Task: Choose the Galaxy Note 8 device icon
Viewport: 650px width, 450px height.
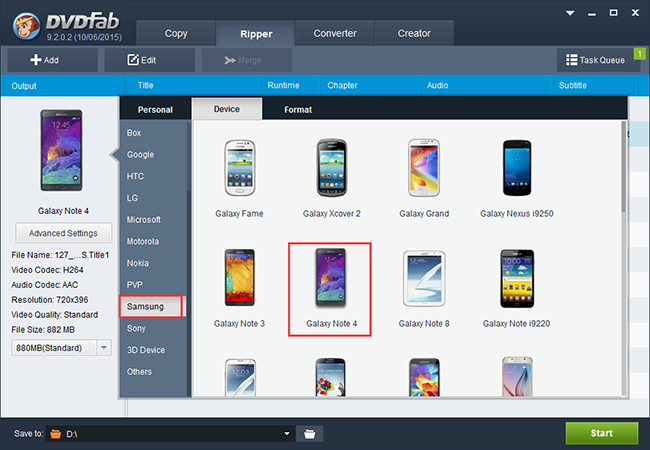Action: (x=424, y=278)
